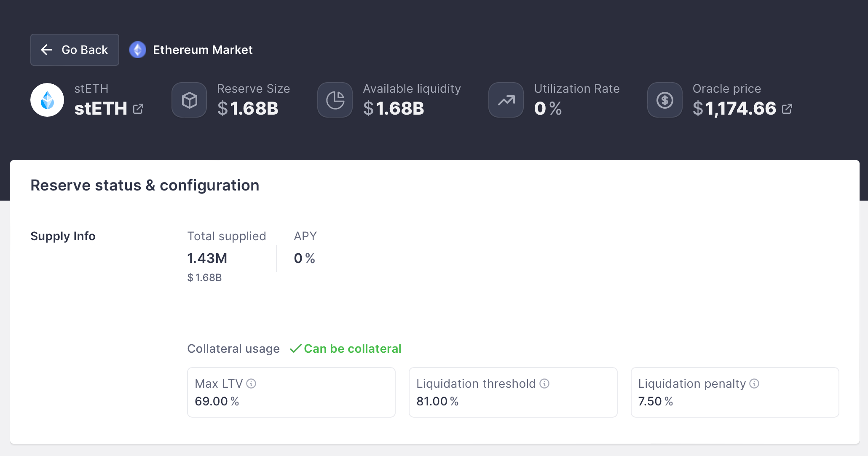Click the left arrow in Go Back

point(46,50)
